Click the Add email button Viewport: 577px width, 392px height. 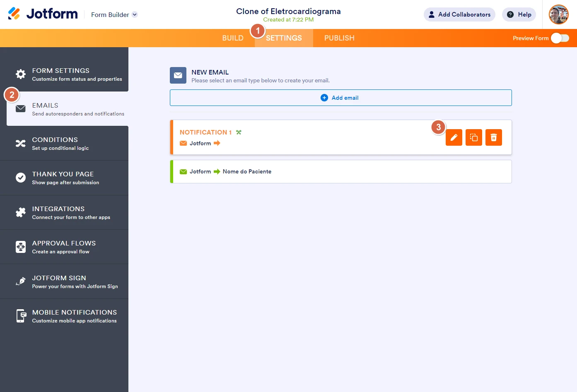pyautogui.click(x=340, y=98)
